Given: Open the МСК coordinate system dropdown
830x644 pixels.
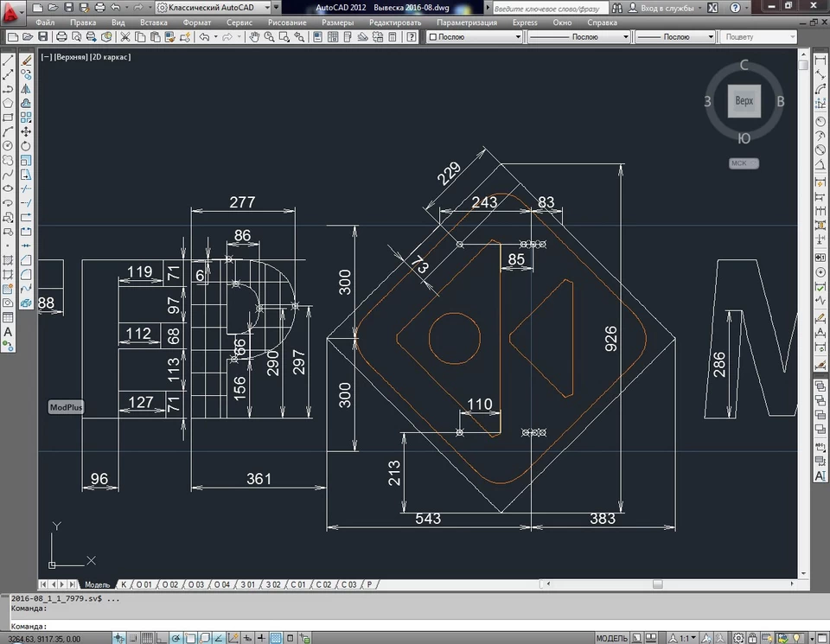Looking at the screenshot, I should click(744, 163).
